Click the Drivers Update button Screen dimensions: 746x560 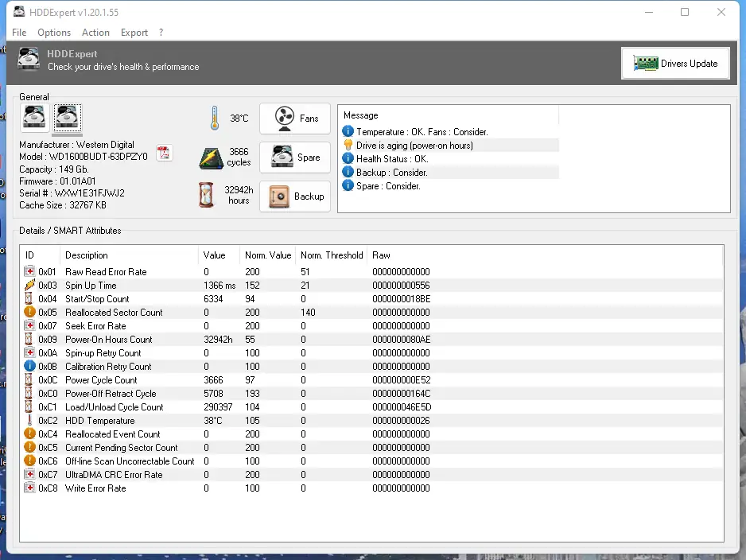675,64
